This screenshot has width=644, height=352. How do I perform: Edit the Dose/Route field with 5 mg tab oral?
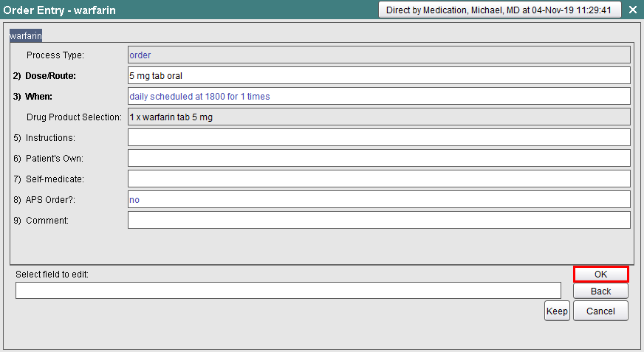[379, 75]
